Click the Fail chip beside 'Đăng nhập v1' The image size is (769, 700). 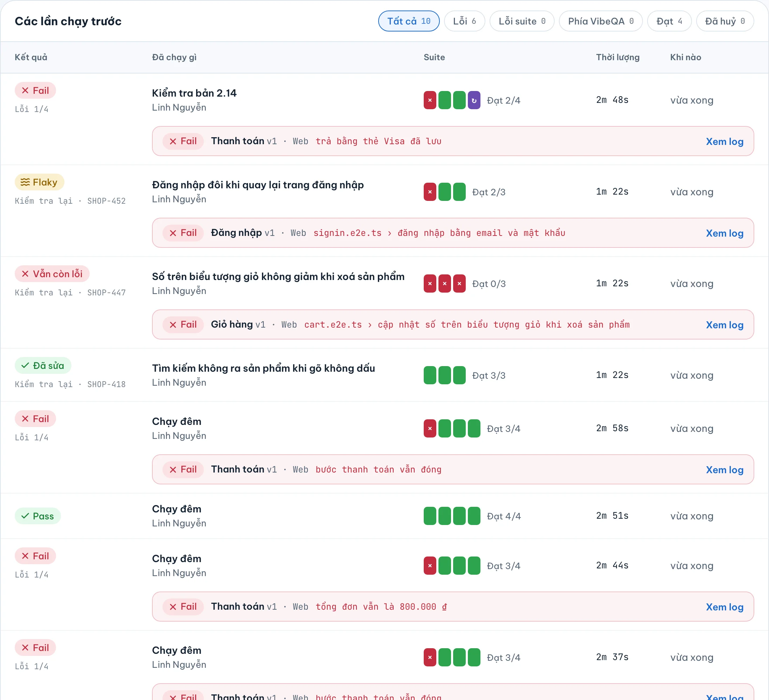pos(183,233)
